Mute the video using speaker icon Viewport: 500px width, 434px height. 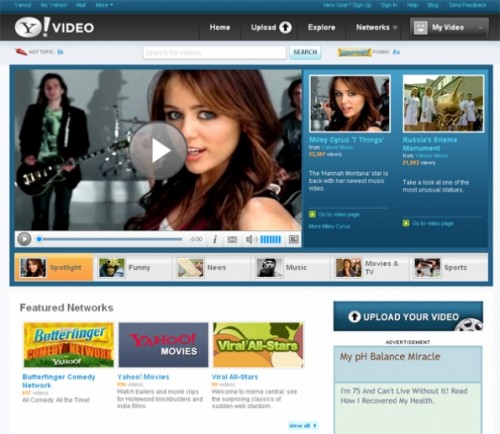pos(251,239)
